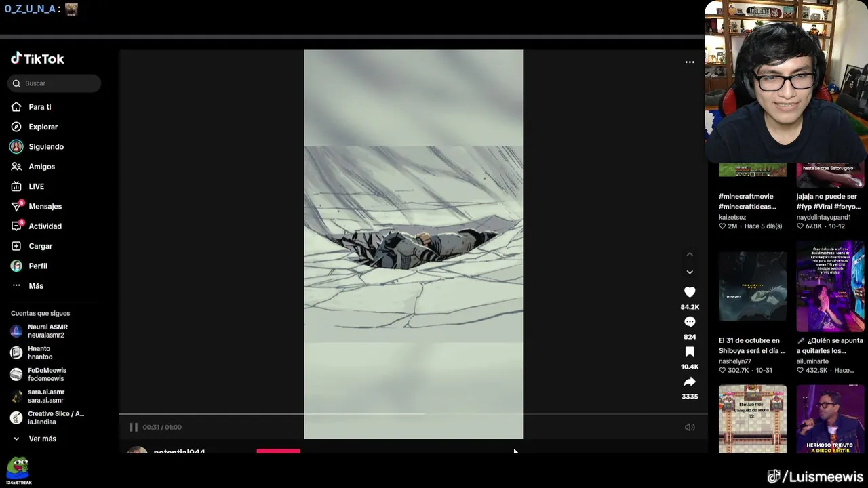The width and height of the screenshot is (868, 488).
Task: Go to the previous video arrow
Action: [690, 255]
